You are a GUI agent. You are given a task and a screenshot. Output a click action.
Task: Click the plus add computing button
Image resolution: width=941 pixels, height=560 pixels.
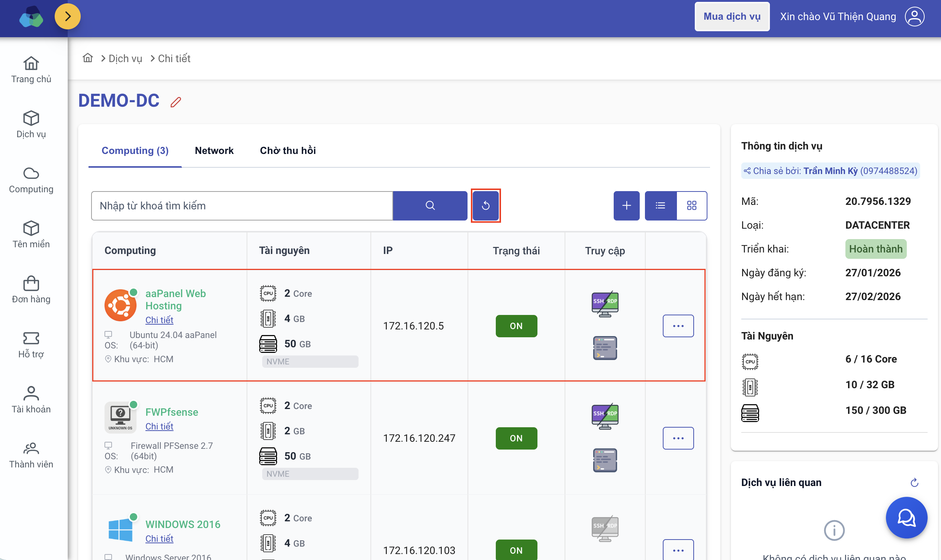626,205
